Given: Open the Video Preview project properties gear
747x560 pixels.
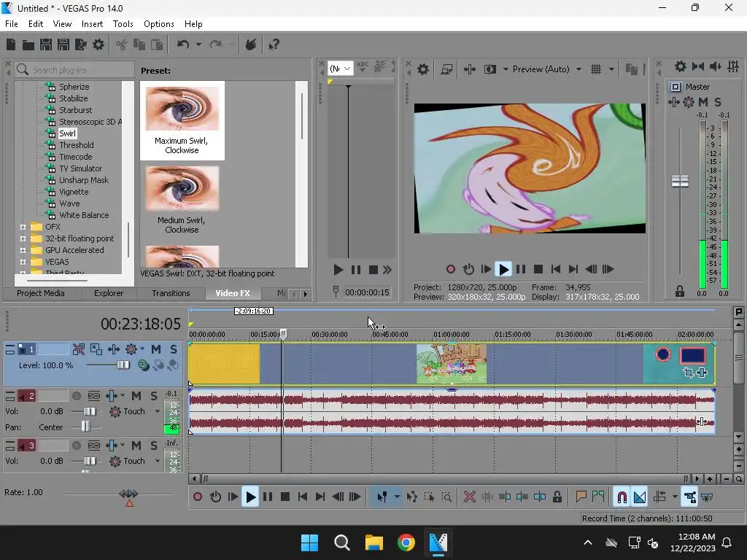Looking at the screenshot, I should pyautogui.click(x=422, y=69).
